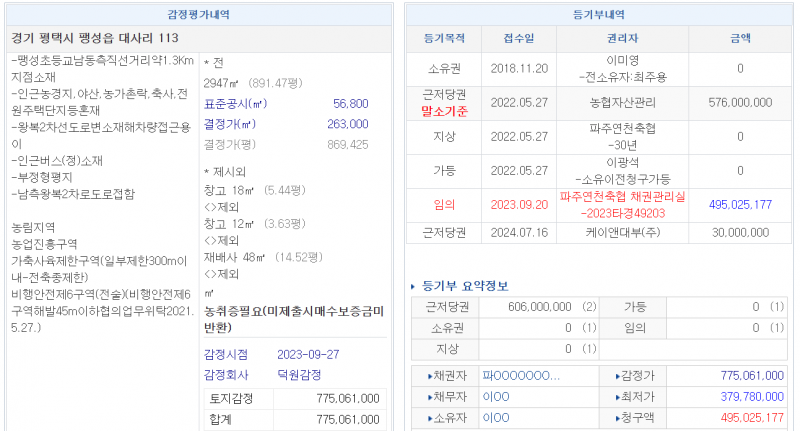Click the 합계 total amount cell
Viewport: 800px width, 431px height.
coord(347,419)
